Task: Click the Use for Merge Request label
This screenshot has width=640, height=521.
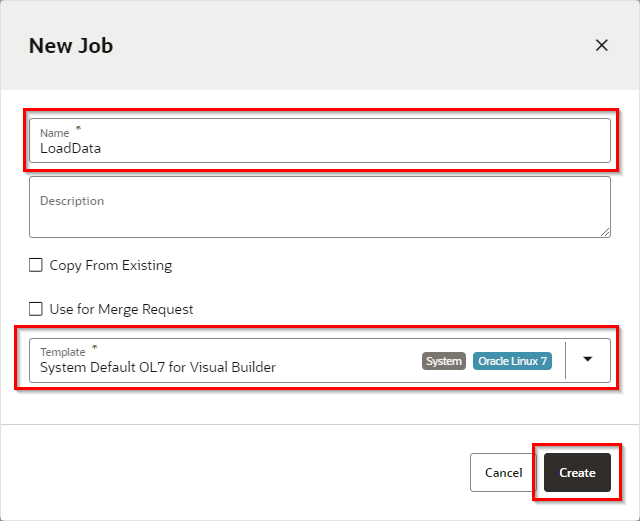Action: tap(121, 309)
